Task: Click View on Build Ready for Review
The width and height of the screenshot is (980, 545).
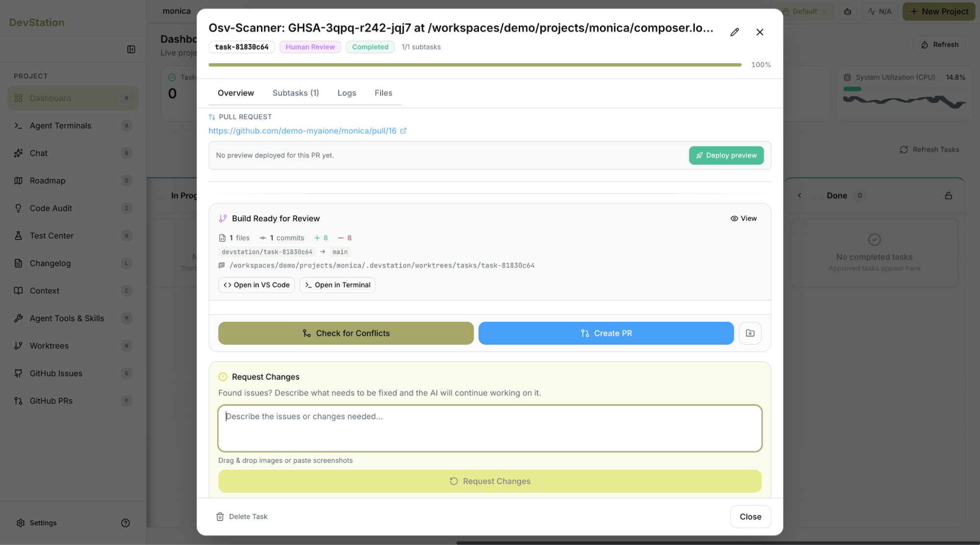Action: [743, 219]
